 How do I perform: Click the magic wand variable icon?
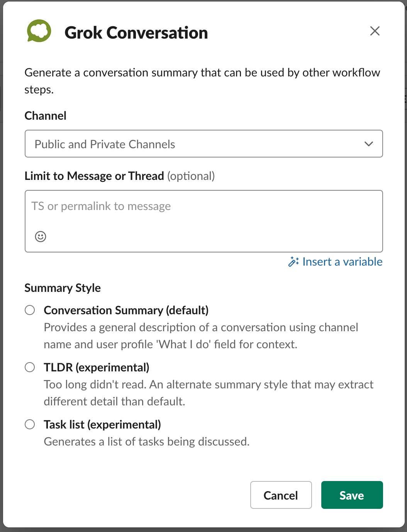pos(293,262)
